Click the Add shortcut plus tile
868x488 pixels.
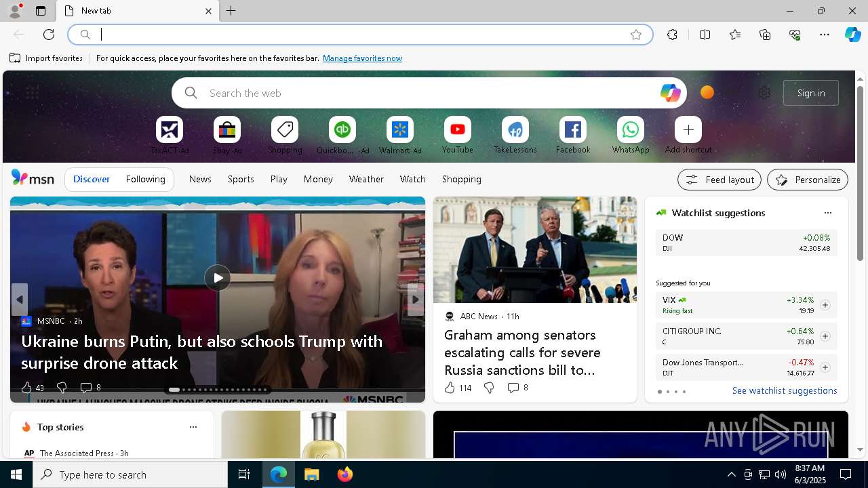pyautogui.click(x=688, y=129)
